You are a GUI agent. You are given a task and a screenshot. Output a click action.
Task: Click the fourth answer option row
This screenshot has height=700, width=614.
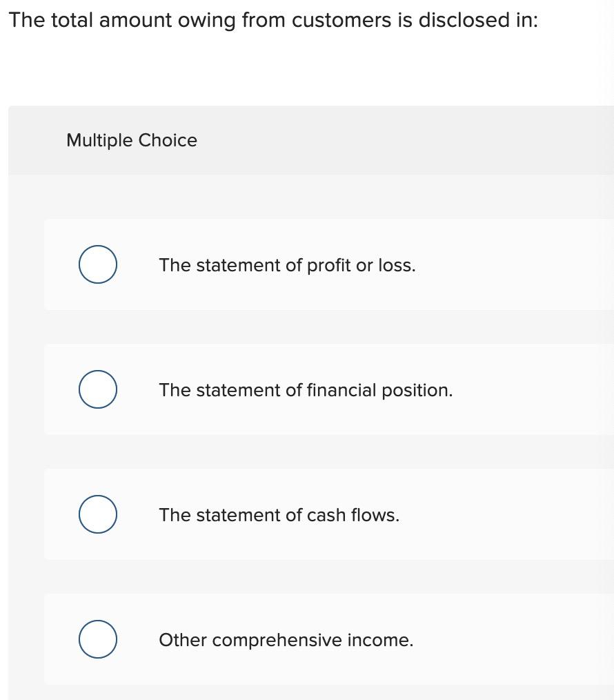pos(310,639)
